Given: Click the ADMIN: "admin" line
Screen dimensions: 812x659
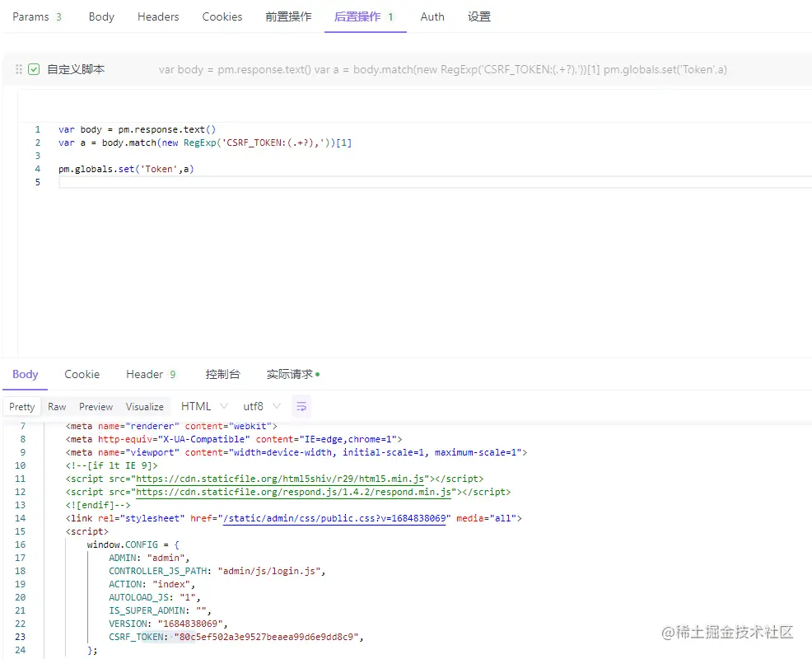Looking at the screenshot, I should (149, 558).
